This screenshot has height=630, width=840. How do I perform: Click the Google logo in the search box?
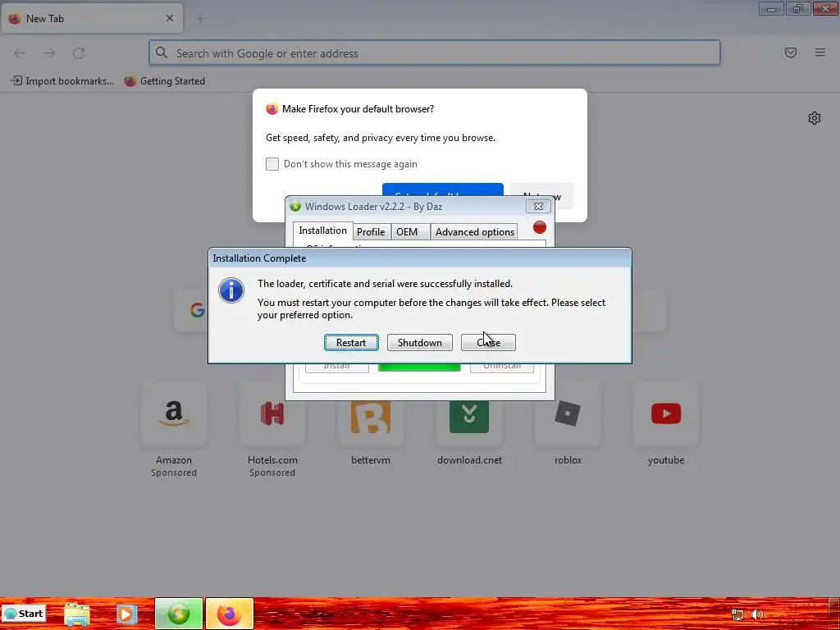(197, 309)
